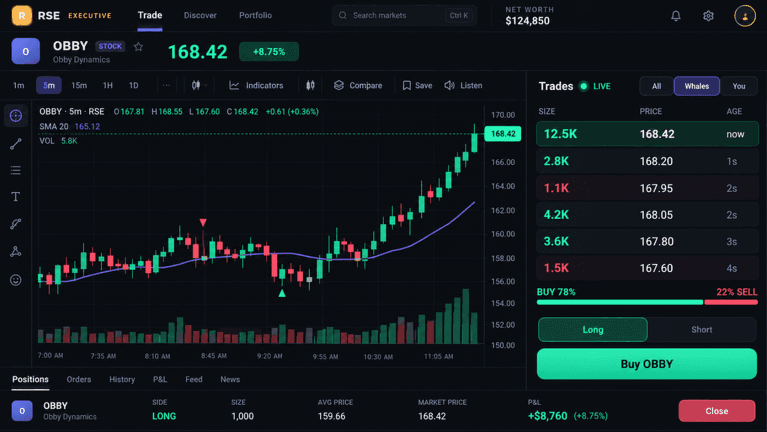Viewport: 767px width, 432px height.
Task: Open the user profile avatar
Action: tap(744, 16)
